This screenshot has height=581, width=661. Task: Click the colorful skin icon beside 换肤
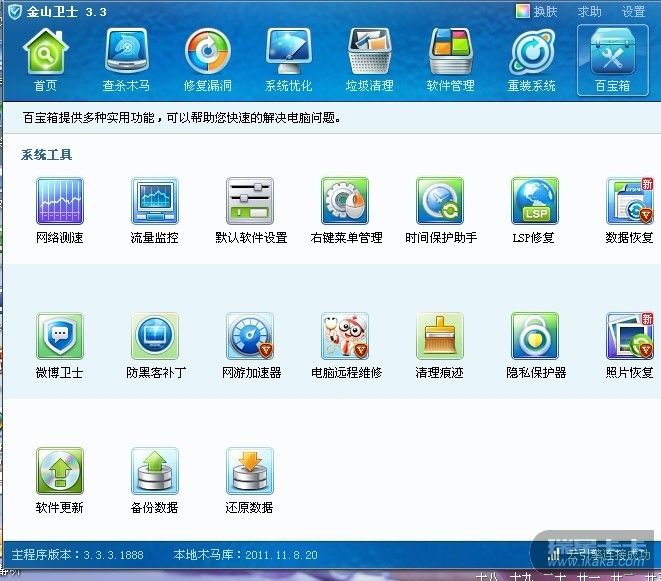[522, 11]
